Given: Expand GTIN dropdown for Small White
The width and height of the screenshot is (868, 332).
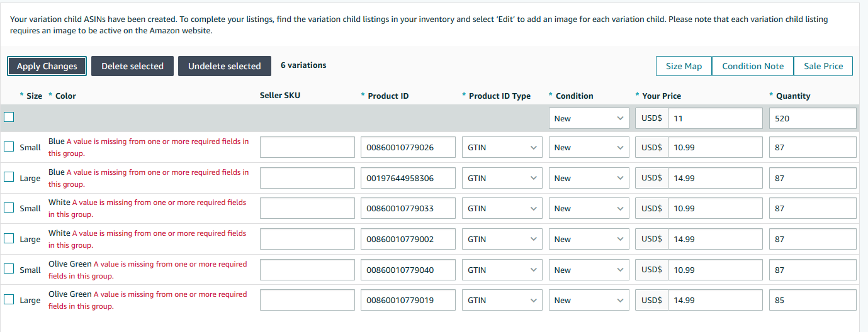Looking at the screenshot, I should click(x=502, y=208).
